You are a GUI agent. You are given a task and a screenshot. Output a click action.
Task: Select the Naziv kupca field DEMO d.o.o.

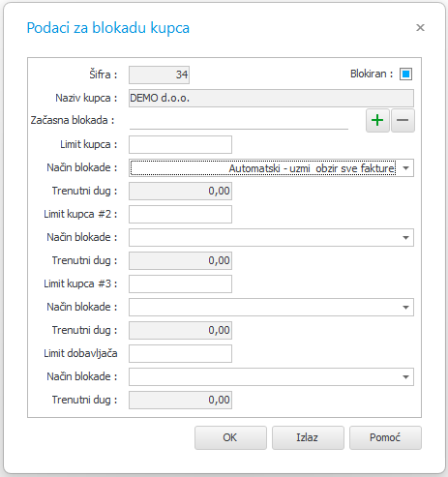pyautogui.click(x=271, y=98)
